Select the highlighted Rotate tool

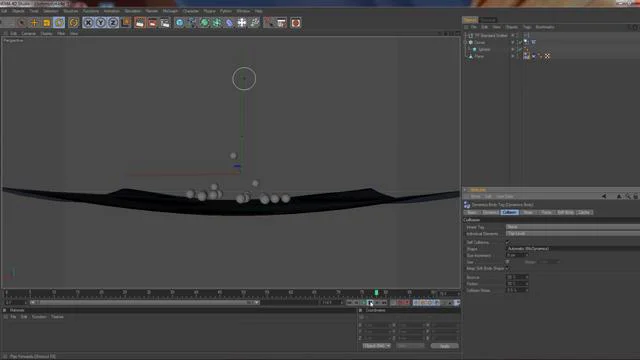pos(59,23)
